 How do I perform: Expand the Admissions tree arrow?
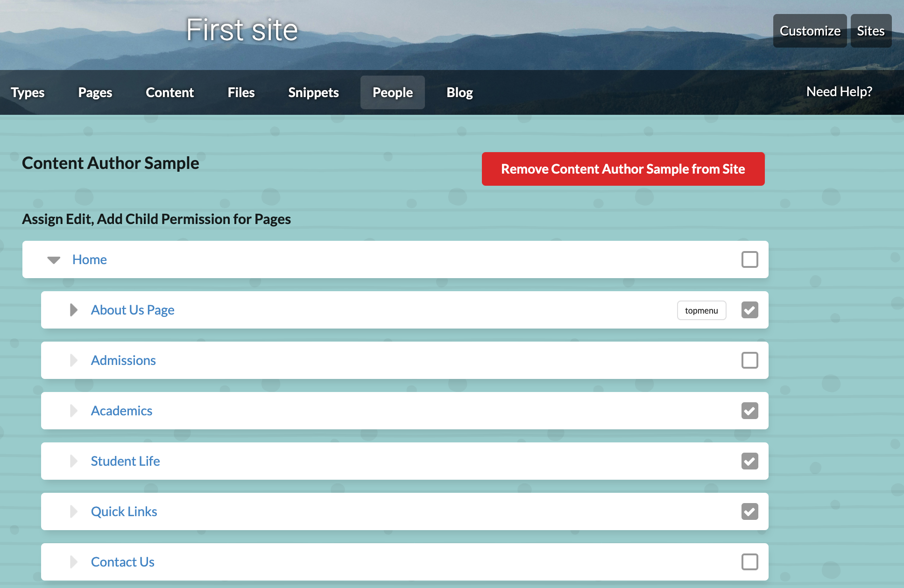(x=73, y=360)
